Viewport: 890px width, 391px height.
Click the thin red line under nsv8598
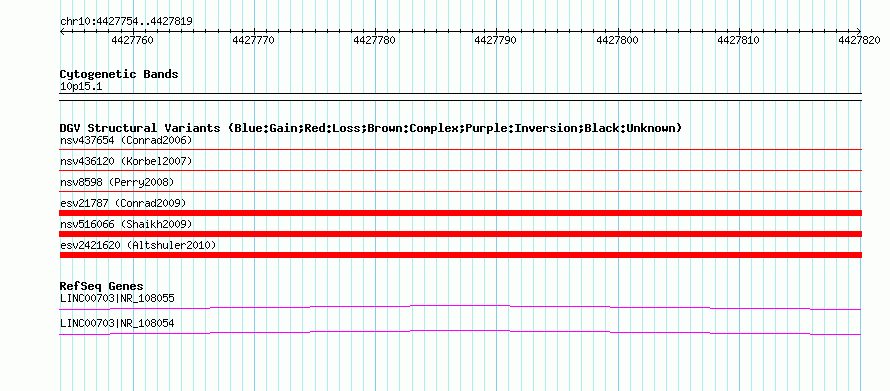click(x=460, y=191)
